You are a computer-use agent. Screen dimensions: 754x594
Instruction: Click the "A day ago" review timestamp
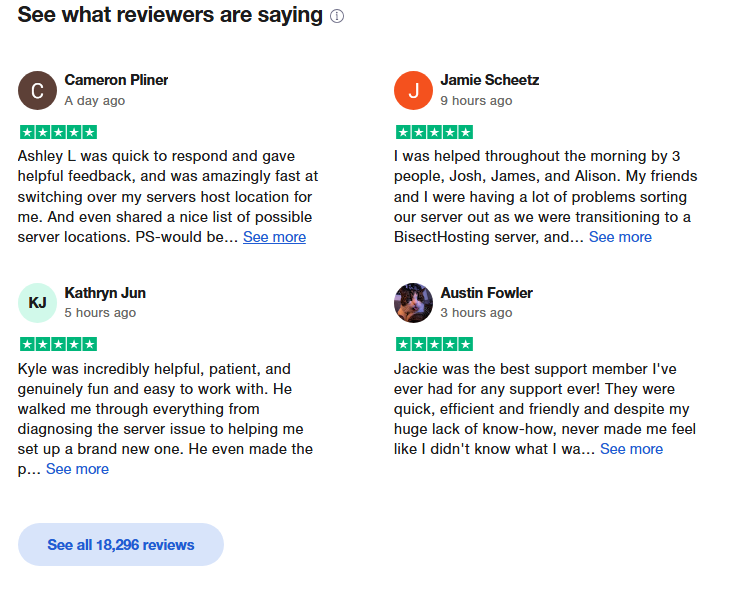point(95,101)
